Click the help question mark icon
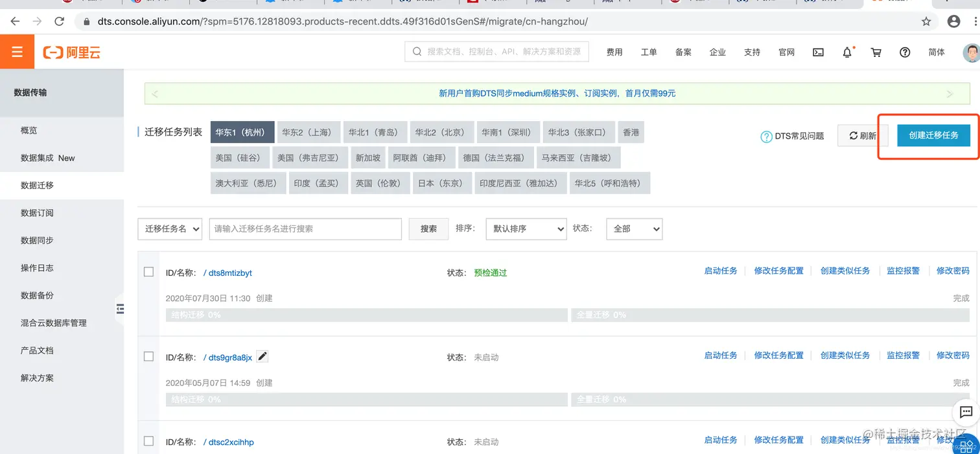The image size is (980, 454). pos(905,52)
